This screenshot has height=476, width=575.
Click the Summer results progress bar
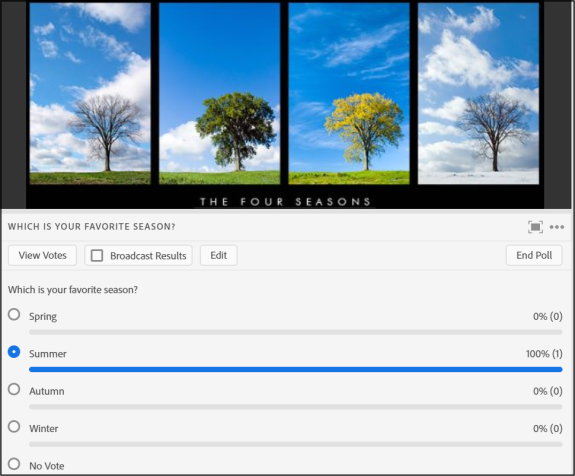(x=296, y=369)
